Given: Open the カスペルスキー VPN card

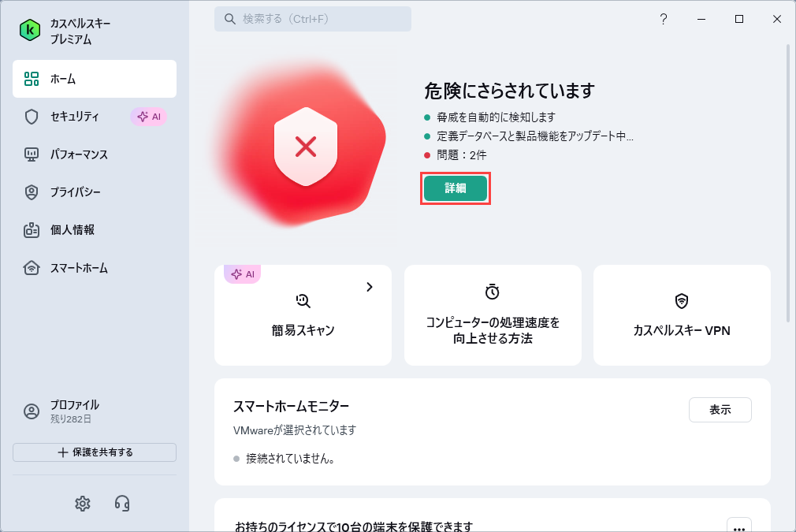Looking at the screenshot, I should pos(682,315).
